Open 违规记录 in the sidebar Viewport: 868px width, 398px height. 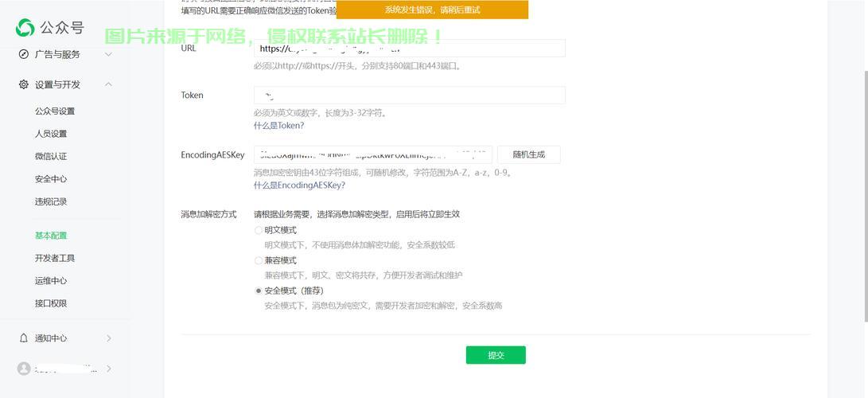(x=51, y=202)
